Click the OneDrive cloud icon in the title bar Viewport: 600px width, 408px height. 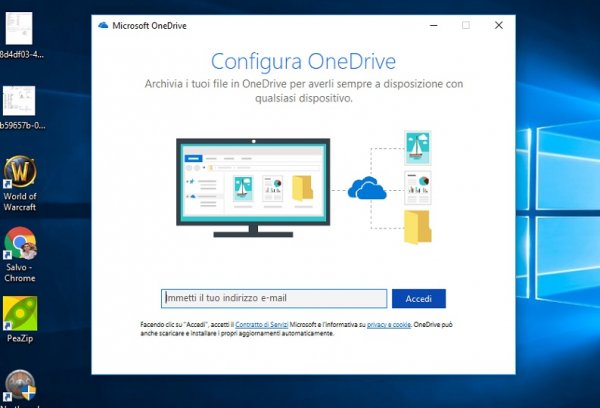click(x=103, y=26)
